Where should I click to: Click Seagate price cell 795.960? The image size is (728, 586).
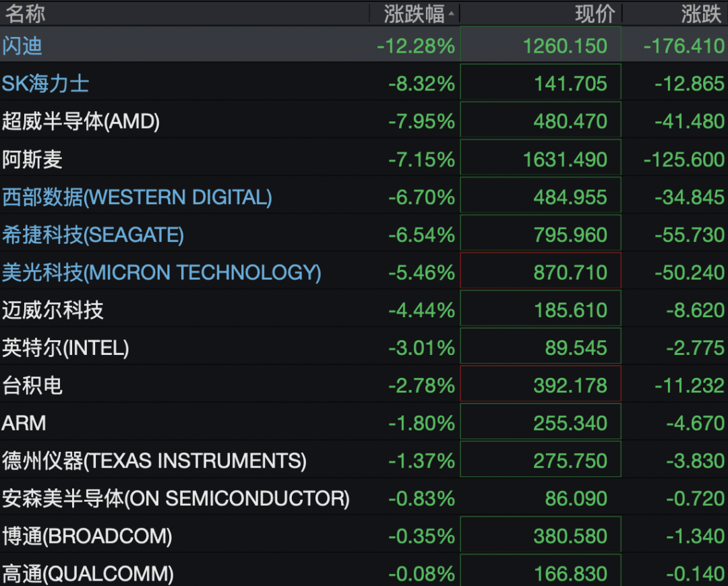point(541,233)
